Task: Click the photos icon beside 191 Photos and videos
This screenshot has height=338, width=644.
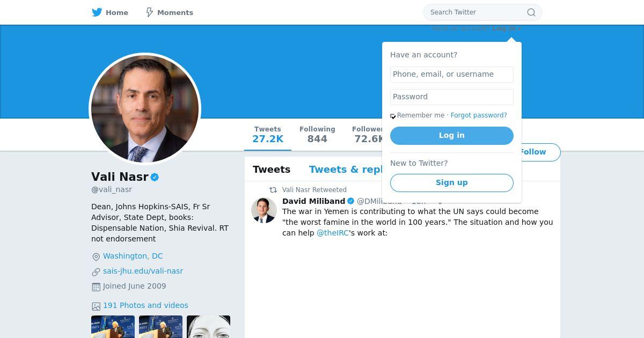Action: 96,306
